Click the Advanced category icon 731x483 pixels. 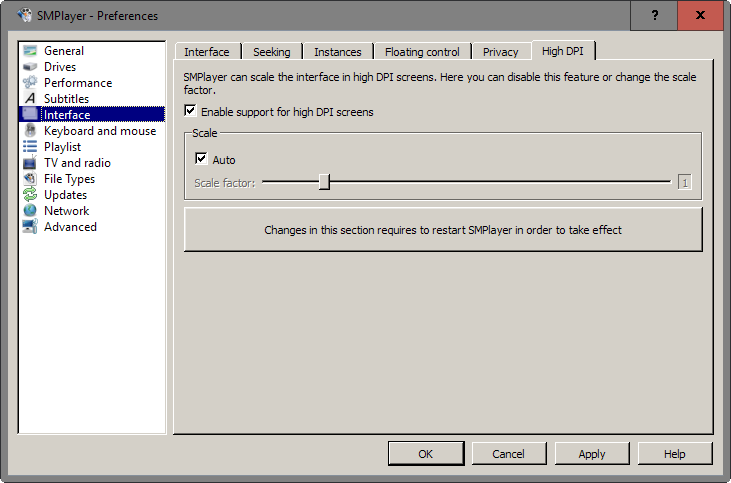coord(30,227)
